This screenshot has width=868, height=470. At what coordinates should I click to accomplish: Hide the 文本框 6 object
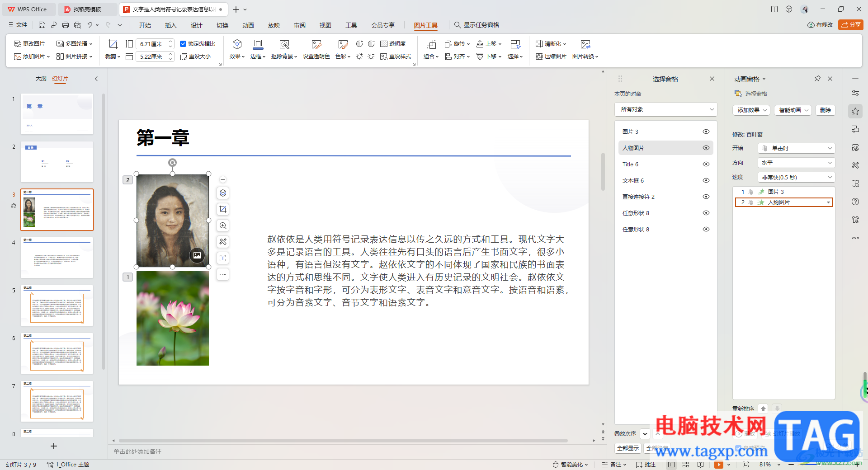pos(706,180)
